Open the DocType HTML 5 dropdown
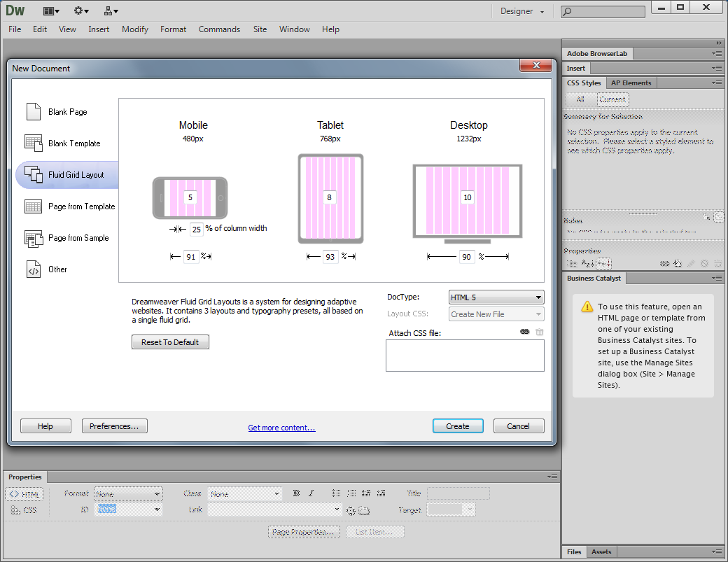 coord(496,297)
